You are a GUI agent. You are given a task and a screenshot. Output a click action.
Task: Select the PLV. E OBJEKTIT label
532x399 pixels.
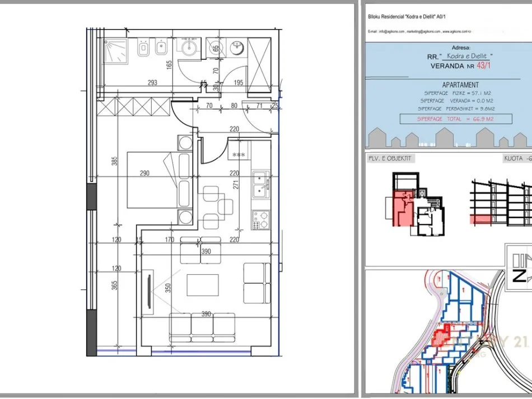(390, 158)
